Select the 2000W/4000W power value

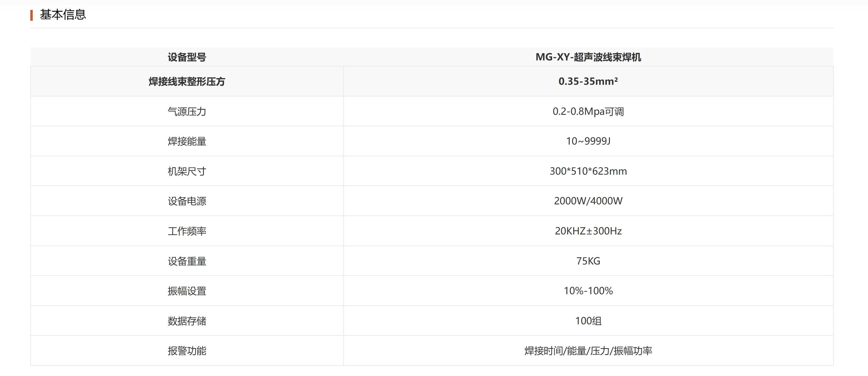pyautogui.click(x=590, y=201)
